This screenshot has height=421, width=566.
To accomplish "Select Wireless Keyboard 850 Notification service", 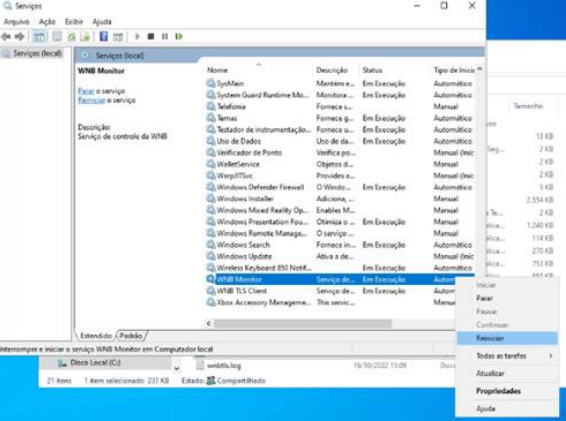I will (x=339, y=268).
